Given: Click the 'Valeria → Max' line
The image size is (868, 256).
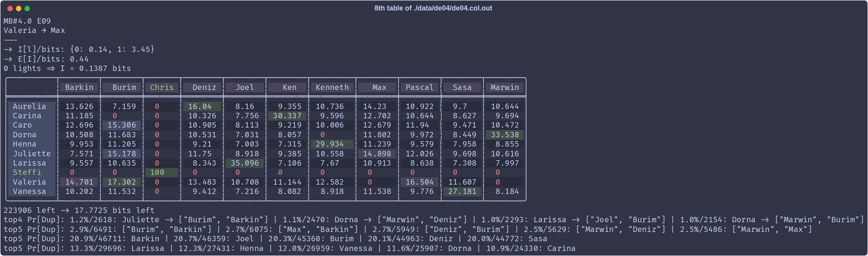Looking at the screenshot, I should [x=34, y=30].
